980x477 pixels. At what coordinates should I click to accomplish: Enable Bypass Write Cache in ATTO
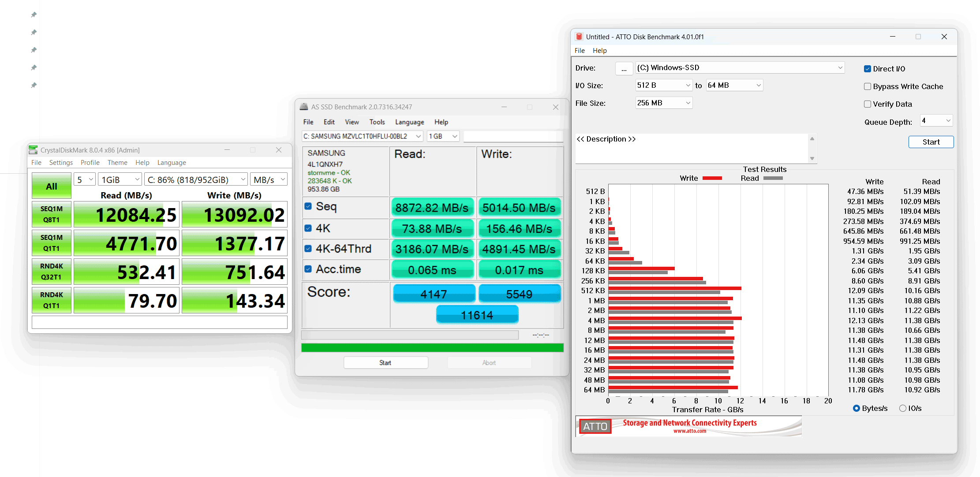pyautogui.click(x=868, y=86)
